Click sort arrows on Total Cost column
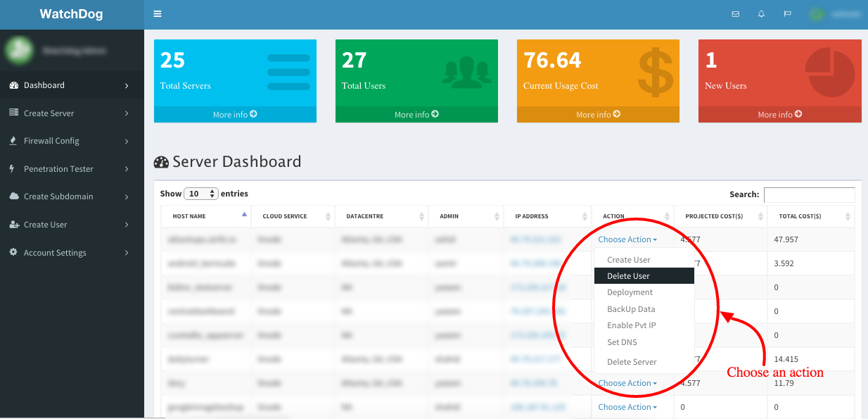Image resolution: width=868 pixels, height=419 pixels. coord(848,216)
